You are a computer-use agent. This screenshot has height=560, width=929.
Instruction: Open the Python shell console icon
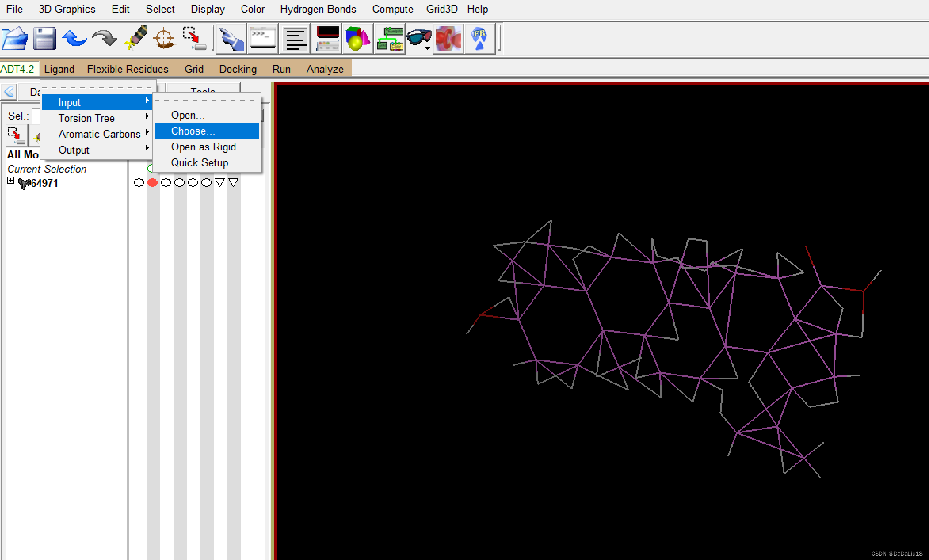pyautogui.click(x=263, y=39)
